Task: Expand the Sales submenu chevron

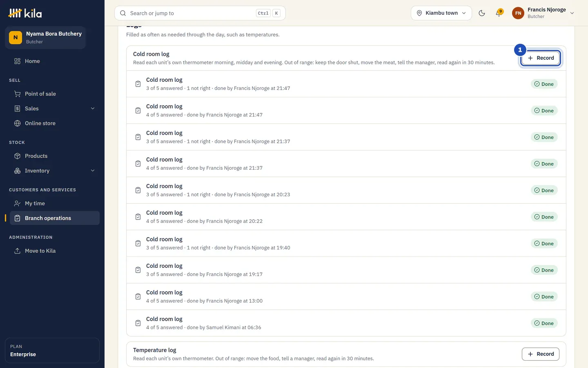Action: coord(93,108)
